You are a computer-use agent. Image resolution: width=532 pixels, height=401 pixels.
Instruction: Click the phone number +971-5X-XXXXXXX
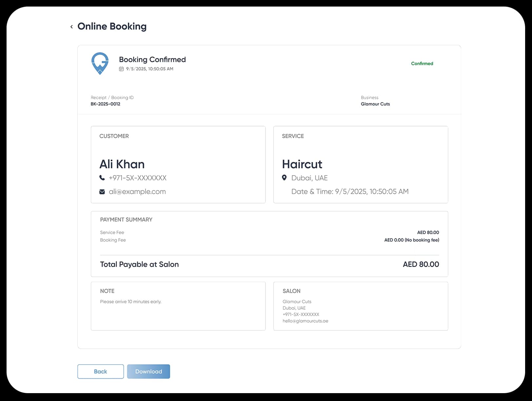pyautogui.click(x=137, y=178)
